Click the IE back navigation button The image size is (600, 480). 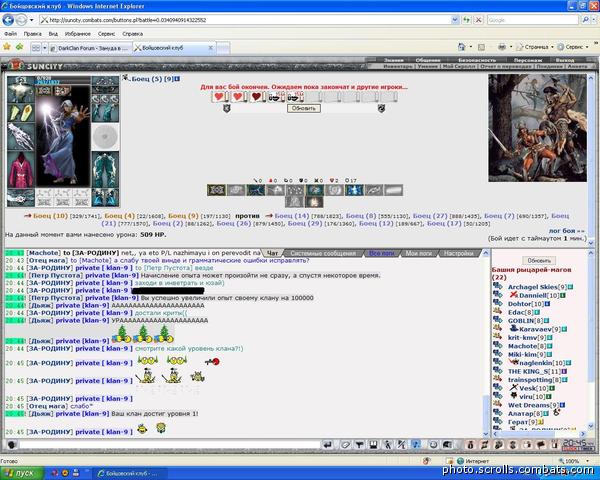point(8,20)
